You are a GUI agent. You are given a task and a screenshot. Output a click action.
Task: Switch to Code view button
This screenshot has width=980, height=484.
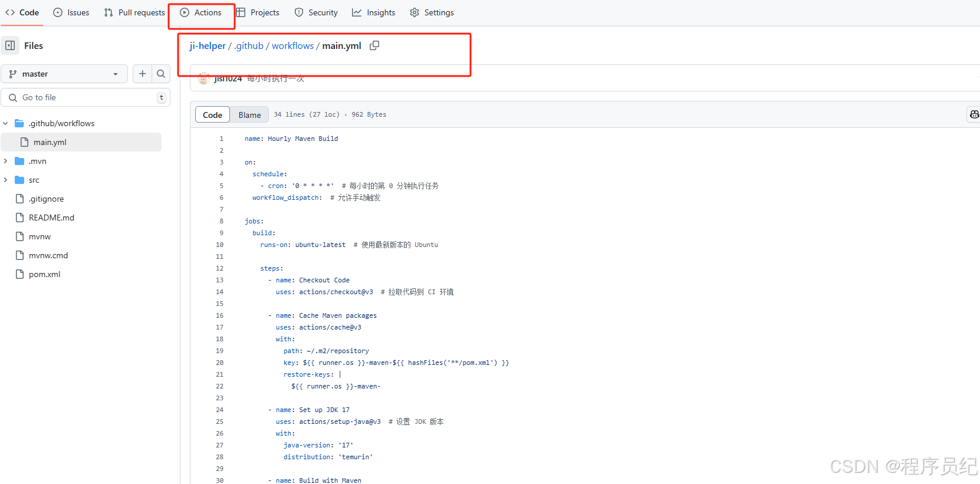click(x=212, y=115)
